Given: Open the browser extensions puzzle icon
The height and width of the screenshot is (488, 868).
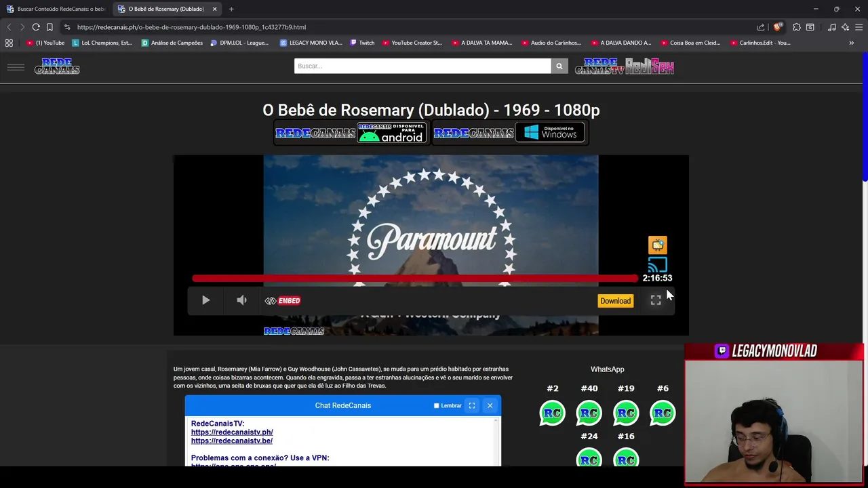Looking at the screenshot, I should [x=797, y=27].
